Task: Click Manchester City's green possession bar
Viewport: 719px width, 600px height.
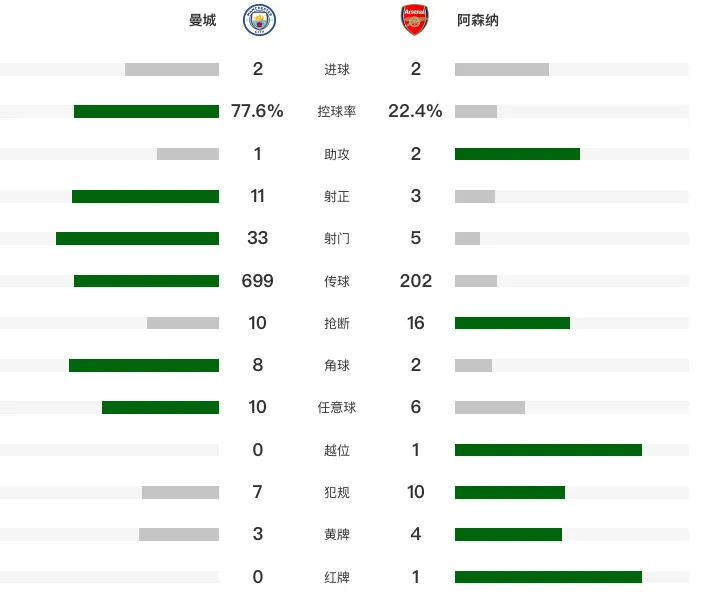Action: tap(146, 111)
